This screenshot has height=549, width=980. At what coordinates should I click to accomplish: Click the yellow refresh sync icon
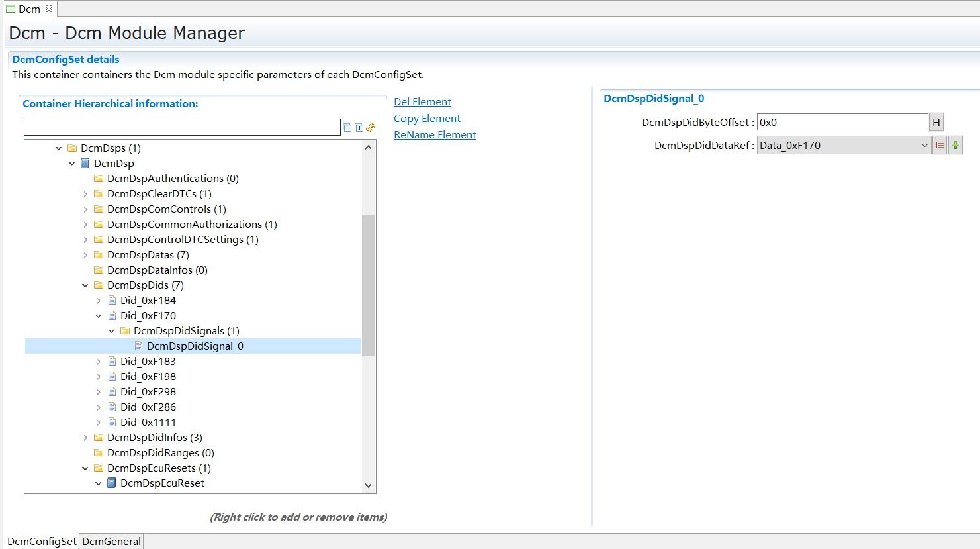click(371, 127)
